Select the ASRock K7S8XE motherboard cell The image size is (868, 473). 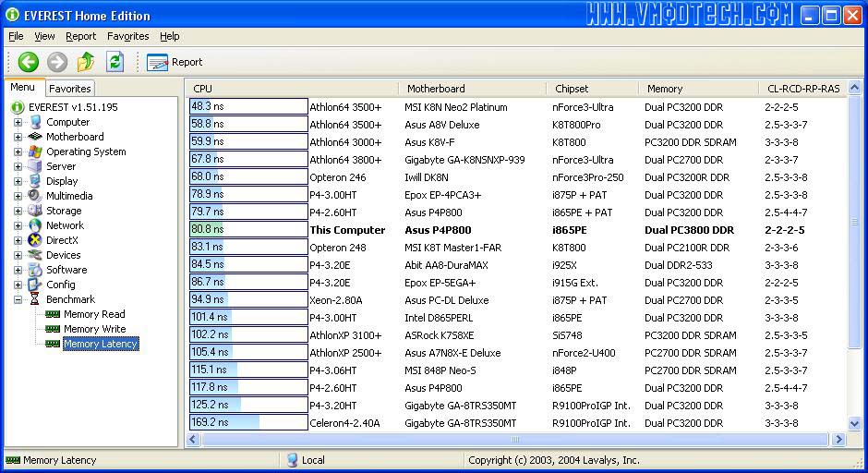click(x=440, y=335)
